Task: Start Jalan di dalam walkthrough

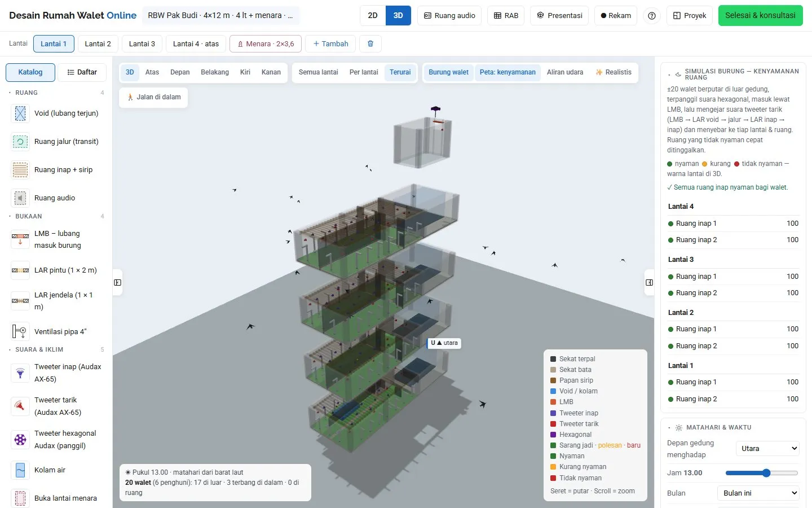Action: pyautogui.click(x=153, y=97)
